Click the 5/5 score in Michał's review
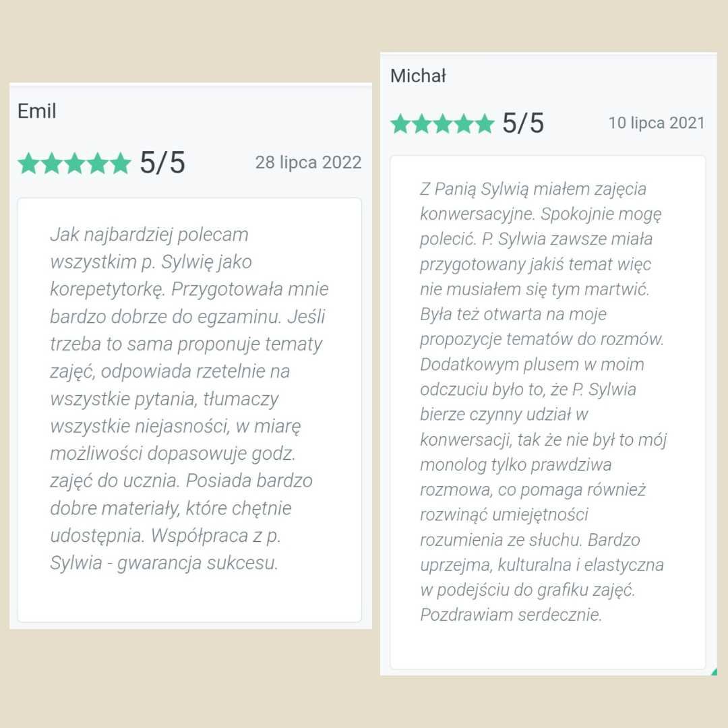 [523, 123]
